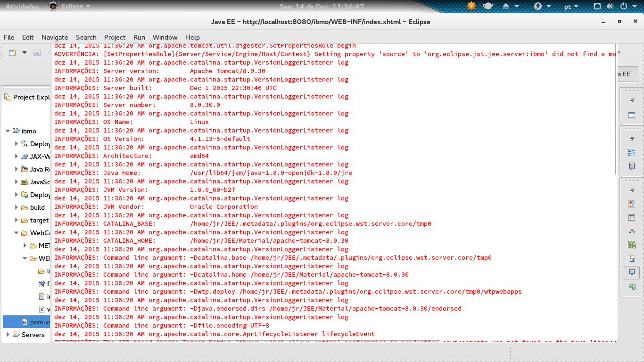Select the target folder item

click(34, 220)
